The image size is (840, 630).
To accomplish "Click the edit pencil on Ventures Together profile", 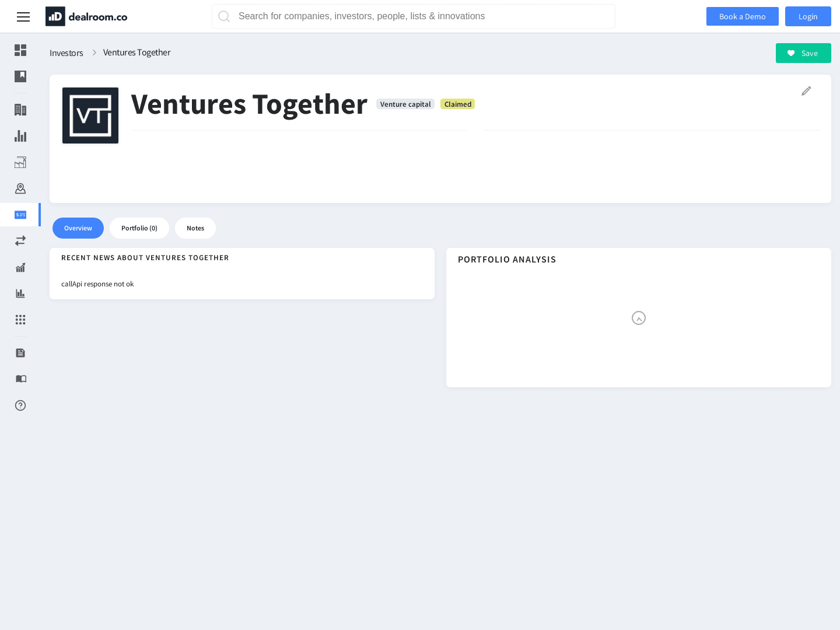I will click(x=806, y=91).
